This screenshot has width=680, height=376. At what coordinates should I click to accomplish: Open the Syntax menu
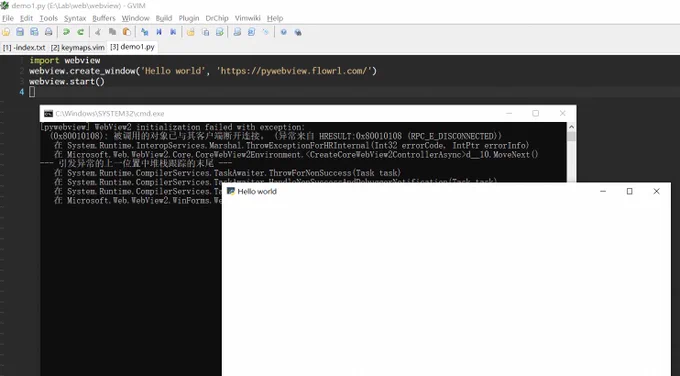(75, 18)
